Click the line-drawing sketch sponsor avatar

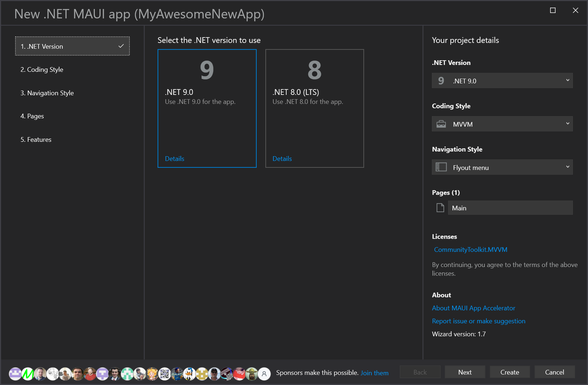click(53, 374)
